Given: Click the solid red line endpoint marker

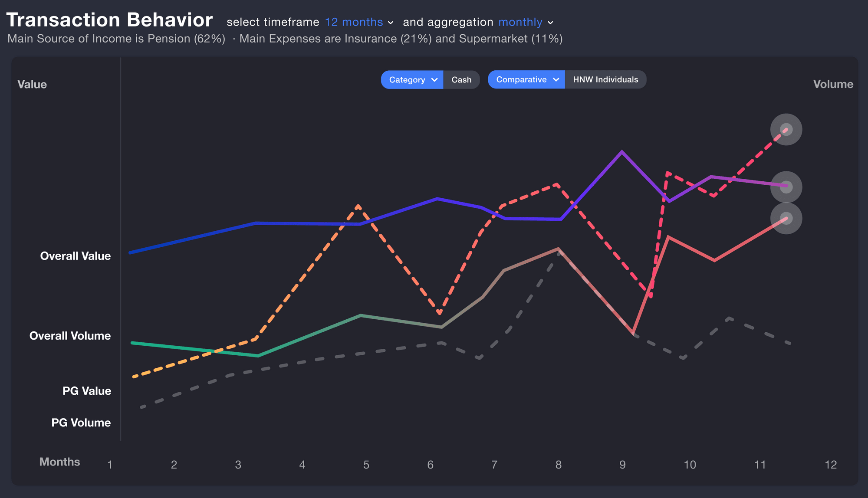Looking at the screenshot, I should click(786, 218).
